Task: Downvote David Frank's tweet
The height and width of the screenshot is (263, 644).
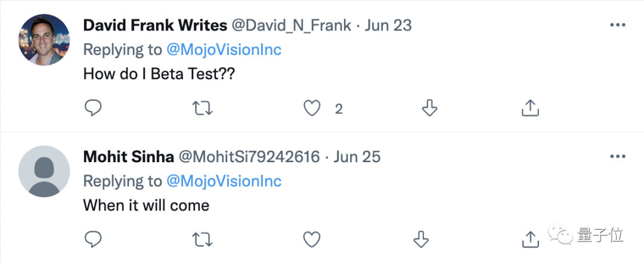Action: click(x=429, y=108)
